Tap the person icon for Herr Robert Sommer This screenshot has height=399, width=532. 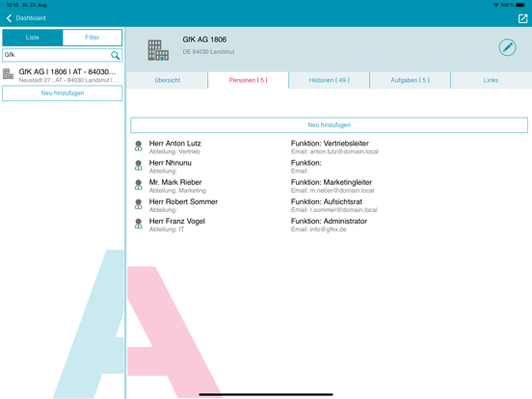pos(139,204)
